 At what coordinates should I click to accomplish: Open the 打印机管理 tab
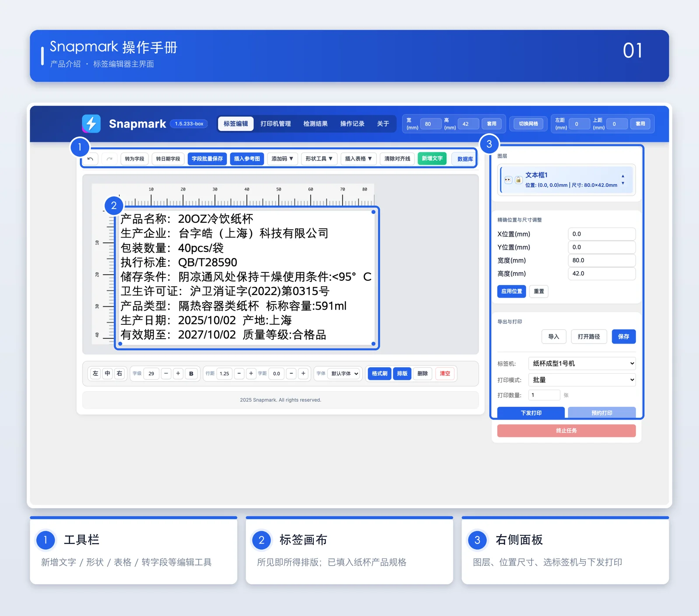click(x=276, y=124)
